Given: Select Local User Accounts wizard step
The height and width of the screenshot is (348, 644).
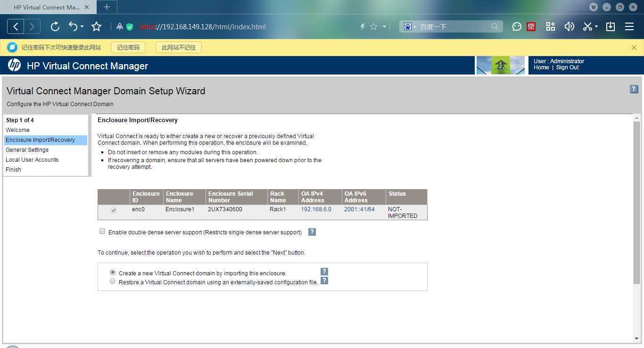Looking at the screenshot, I should (x=32, y=160).
